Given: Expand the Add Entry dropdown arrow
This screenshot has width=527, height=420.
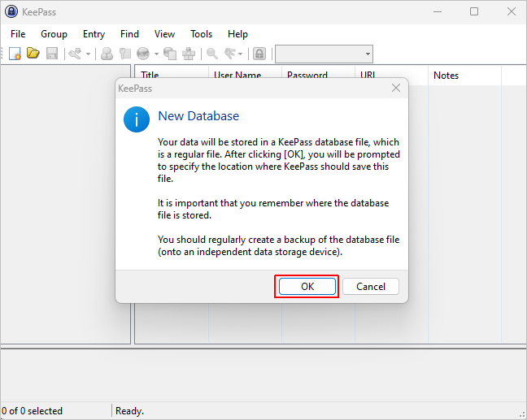Looking at the screenshot, I should tap(88, 54).
